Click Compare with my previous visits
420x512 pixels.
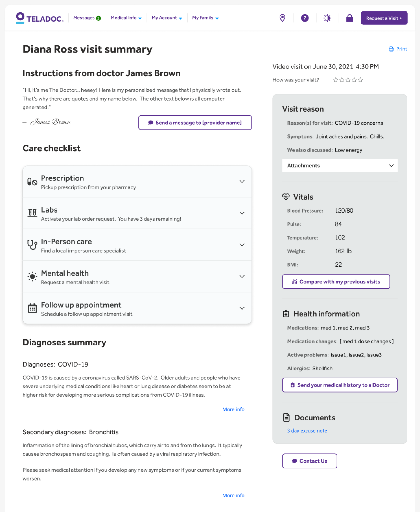[x=336, y=281]
